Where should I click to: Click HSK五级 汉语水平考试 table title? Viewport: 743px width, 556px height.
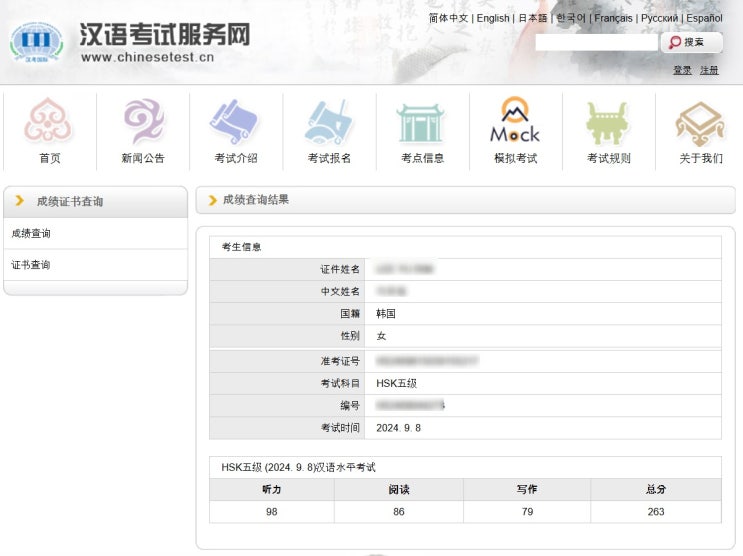click(x=299, y=467)
